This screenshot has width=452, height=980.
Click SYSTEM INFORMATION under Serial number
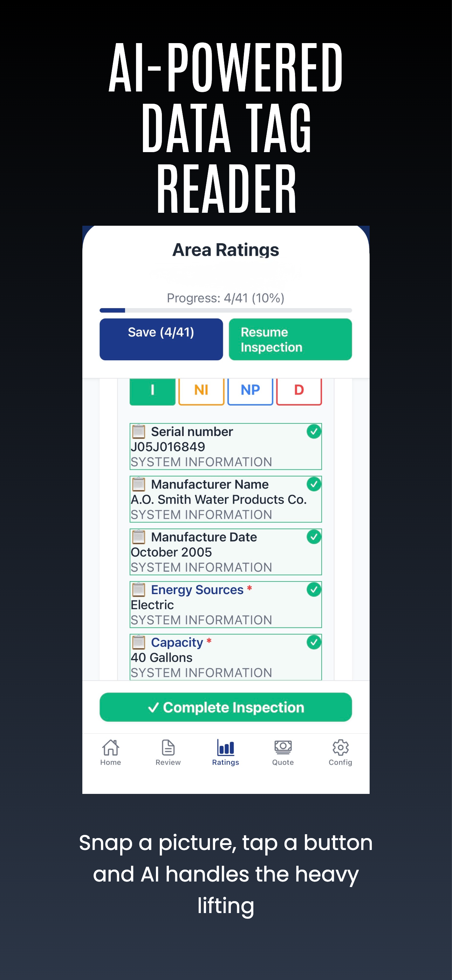(x=201, y=462)
